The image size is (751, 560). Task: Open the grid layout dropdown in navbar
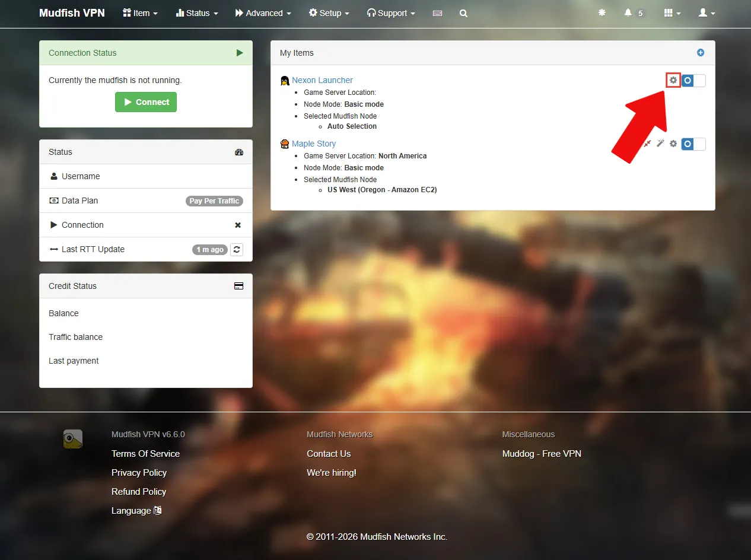pos(672,13)
